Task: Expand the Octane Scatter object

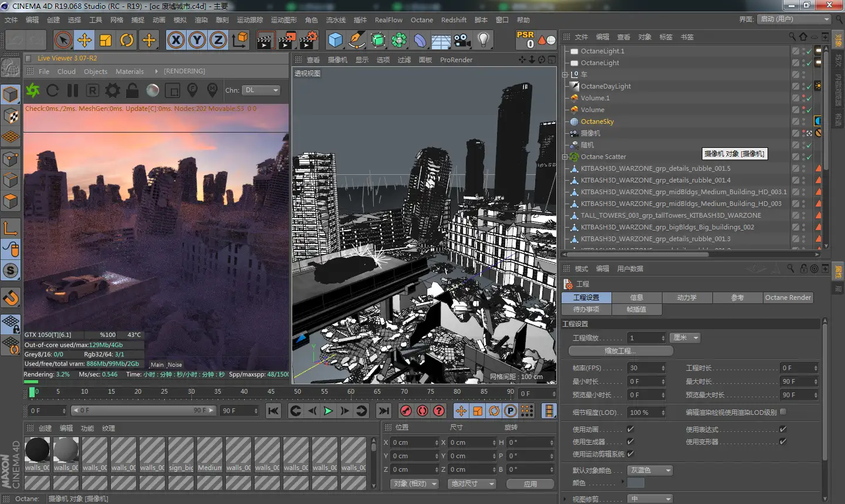Action: pos(565,157)
